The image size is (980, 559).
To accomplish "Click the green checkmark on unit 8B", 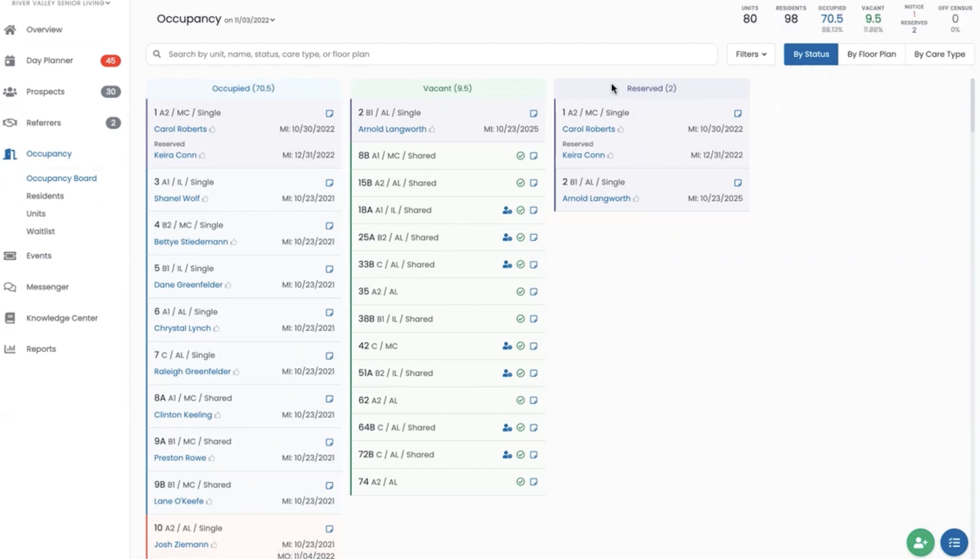I will (520, 156).
